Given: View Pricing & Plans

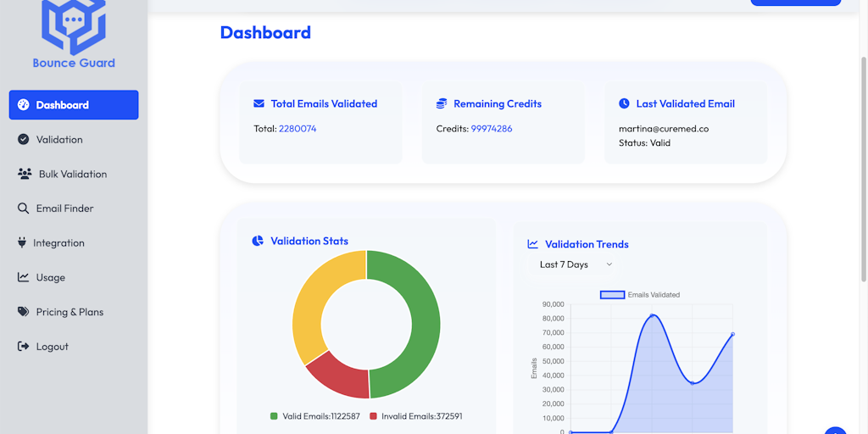Looking at the screenshot, I should [x=74, y=312].
